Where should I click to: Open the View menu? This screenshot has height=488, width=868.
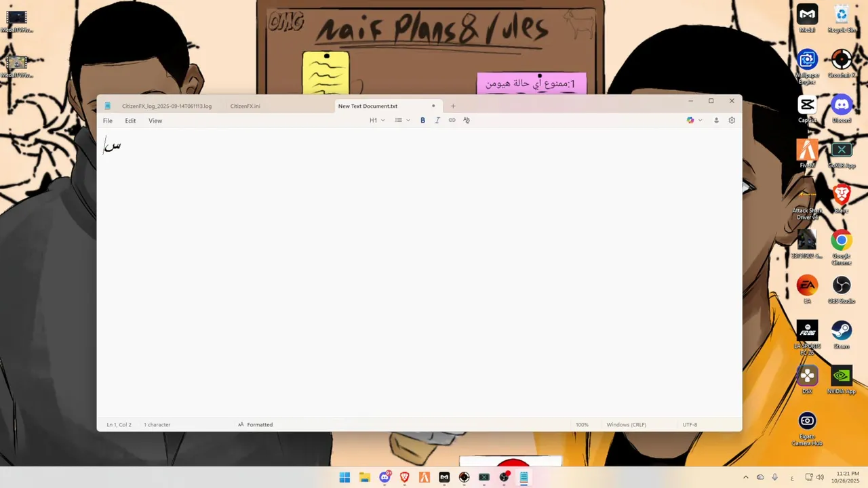point(155,121)
